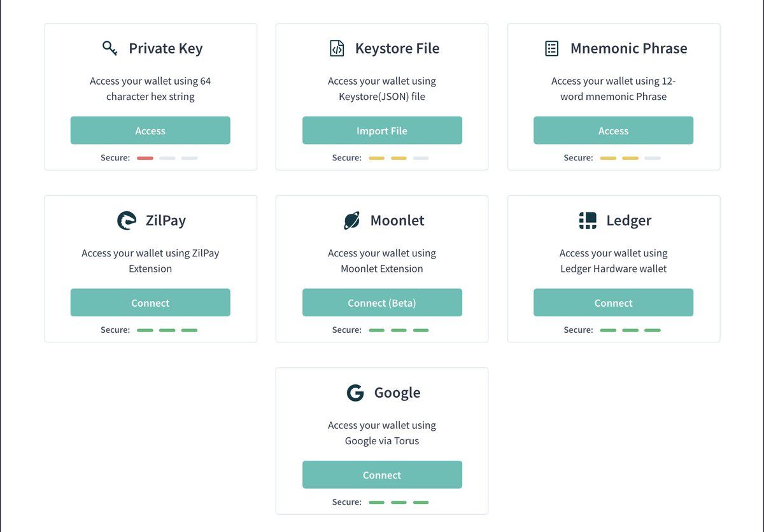Viewport: 764px width, 532px height.
Task: Click the Ledger logo icon
Action: pos(588,221)
